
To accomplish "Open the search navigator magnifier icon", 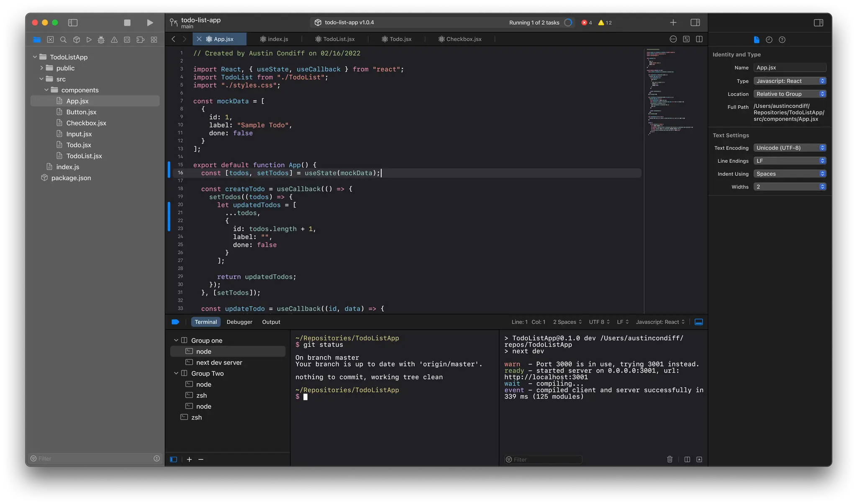I will [63, 40].
